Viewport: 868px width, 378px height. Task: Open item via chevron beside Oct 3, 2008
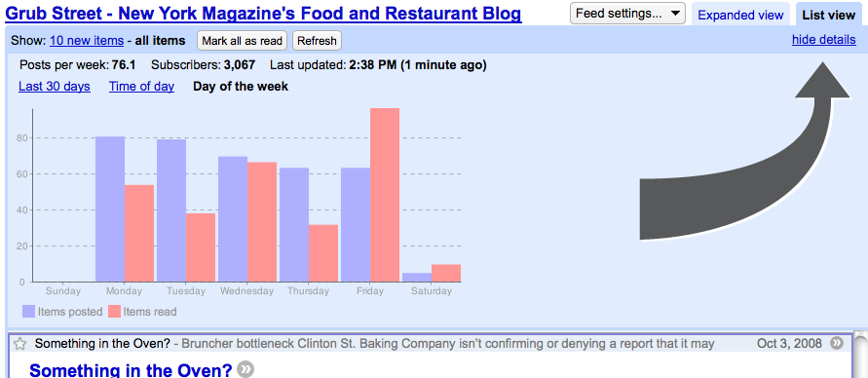pos(837,344)
